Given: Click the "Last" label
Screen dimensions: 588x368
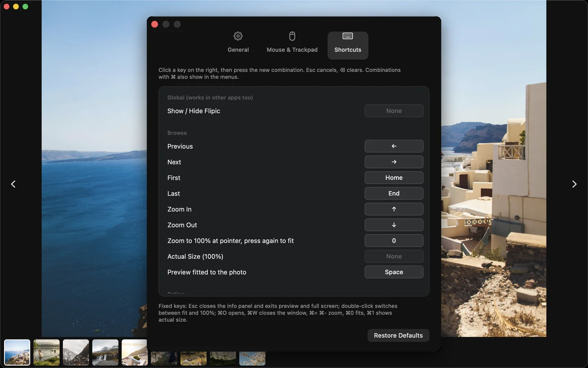Looking at the screenshot, I should pos(174,194).
